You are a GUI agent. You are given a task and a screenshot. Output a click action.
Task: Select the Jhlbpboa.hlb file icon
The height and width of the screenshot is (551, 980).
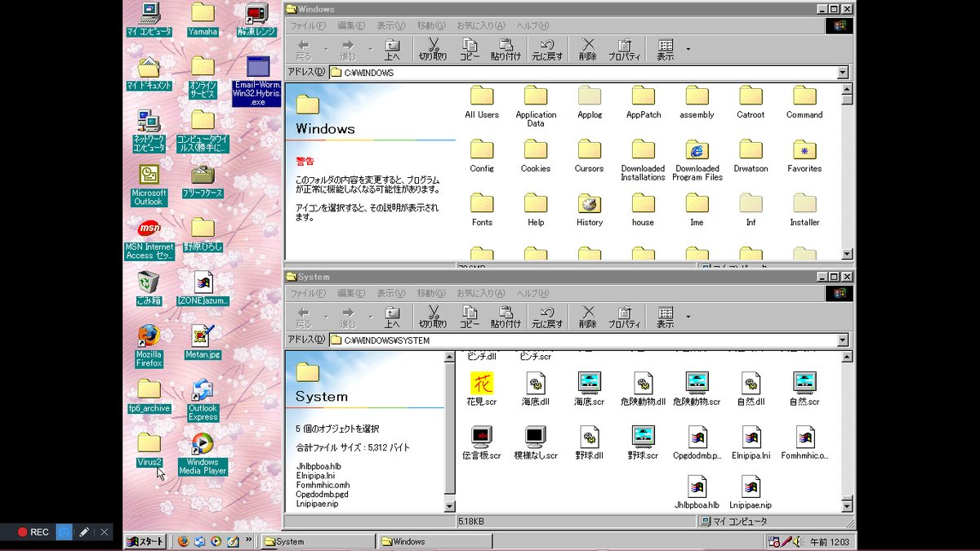pos(697,491)
